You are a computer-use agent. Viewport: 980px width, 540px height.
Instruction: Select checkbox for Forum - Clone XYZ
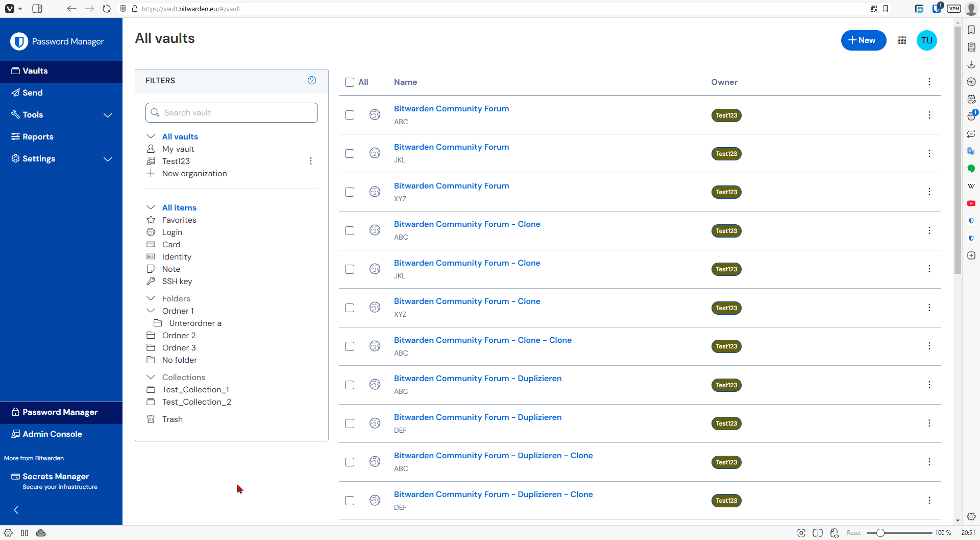[x=350, y=308]
